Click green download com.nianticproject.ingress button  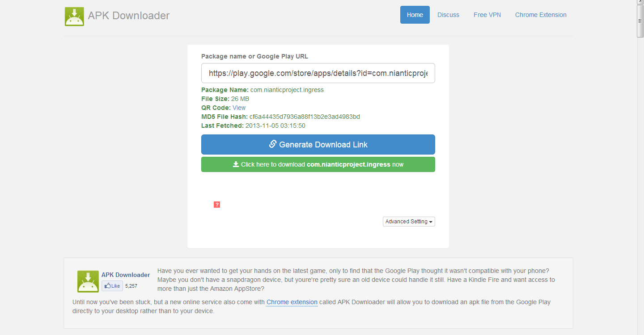pos(318,164)
